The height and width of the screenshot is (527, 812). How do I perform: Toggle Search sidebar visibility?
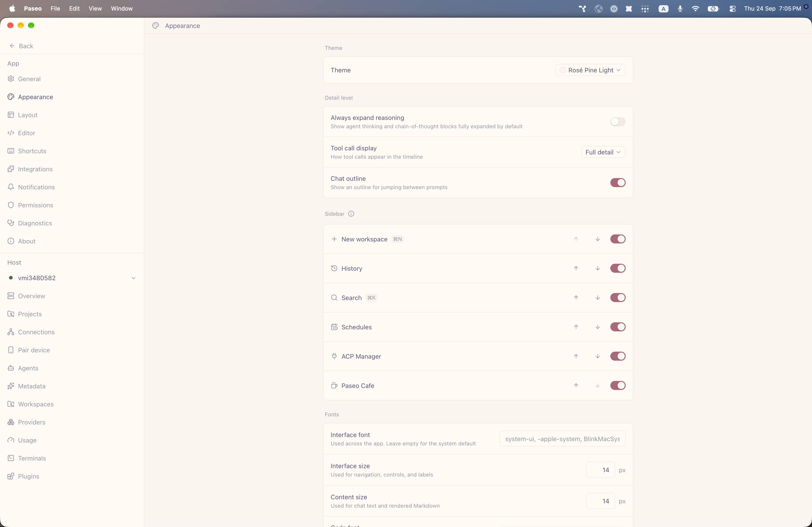click(618, 298)
